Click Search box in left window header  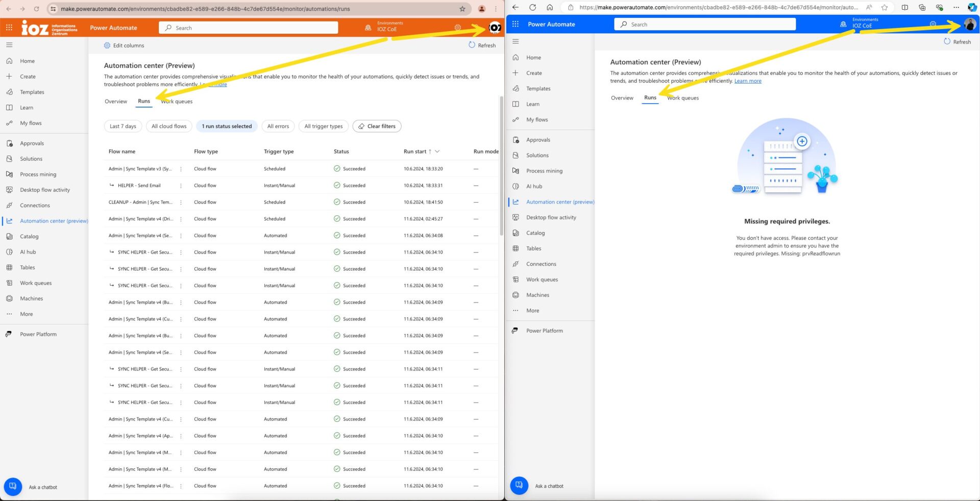pos(249,28)
